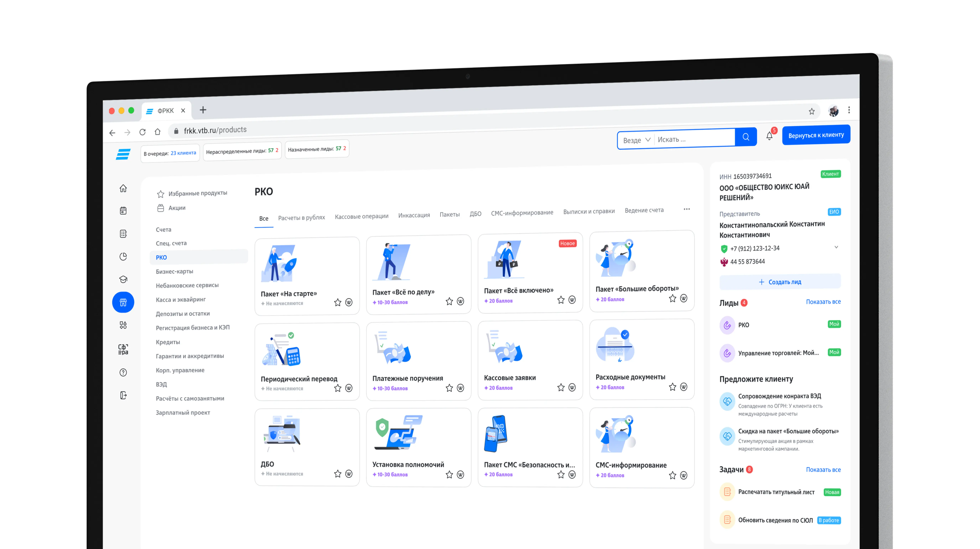Favorite the Периодический перевод card
The image size is (980, 549).
click(338, 388)
